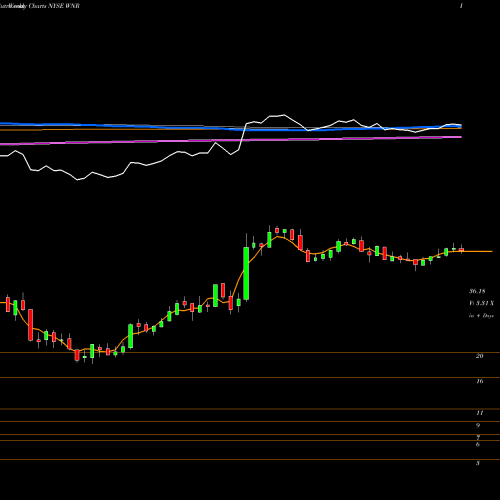Viewport: 500px width, 500px height.
Task: Click the 'V: 3.31 M' volume text
Action: tap(481, 303)
